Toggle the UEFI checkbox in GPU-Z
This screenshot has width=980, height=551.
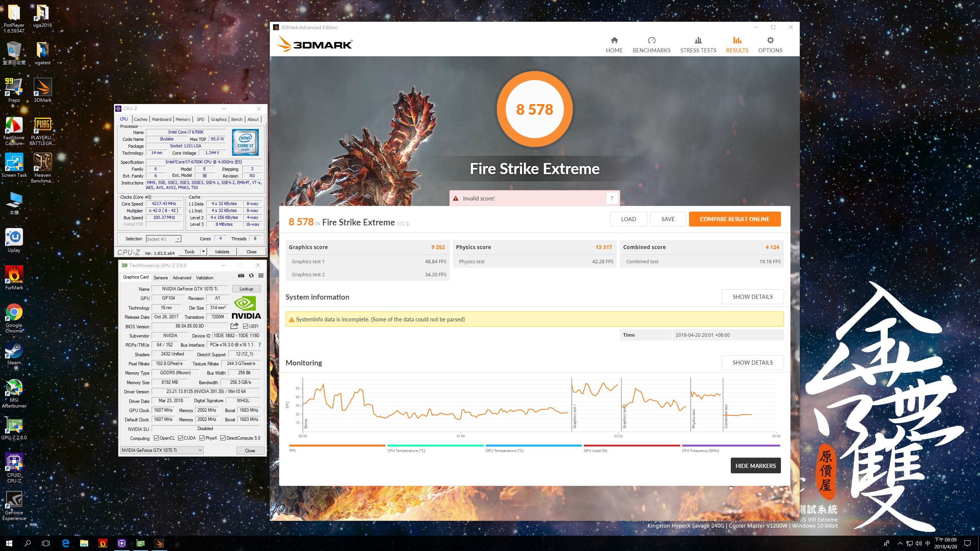click(246, 326)
